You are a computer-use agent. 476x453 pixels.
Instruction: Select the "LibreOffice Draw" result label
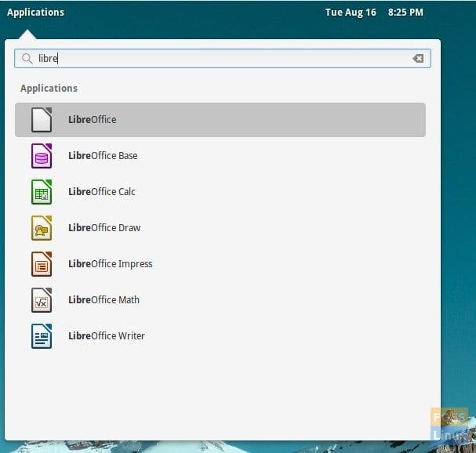click(x=104, y=228)
